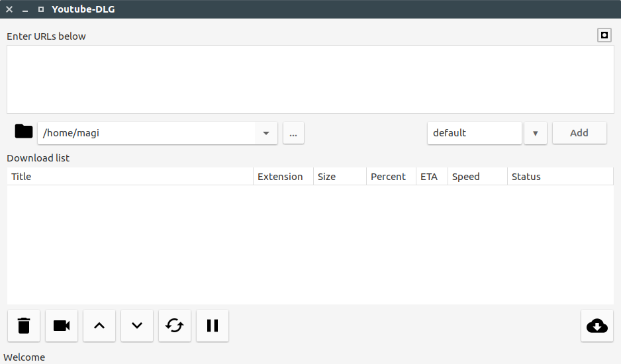Move item up with up arrow
The width and height of the screenshot is (621, 364).
[x=99, y=326]
